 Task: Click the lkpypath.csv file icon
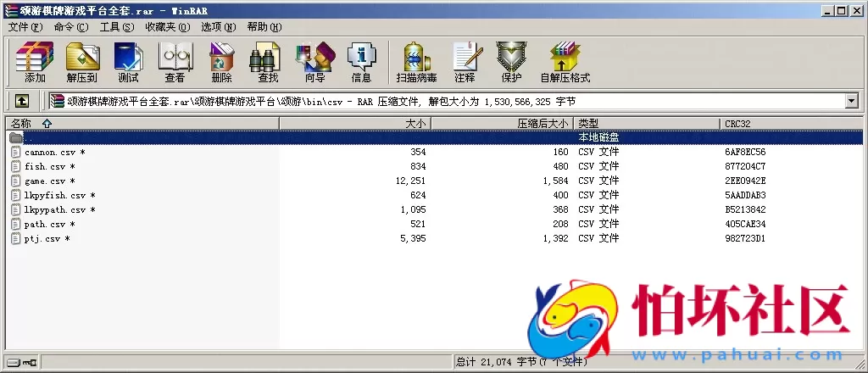[x=15, y=209]
